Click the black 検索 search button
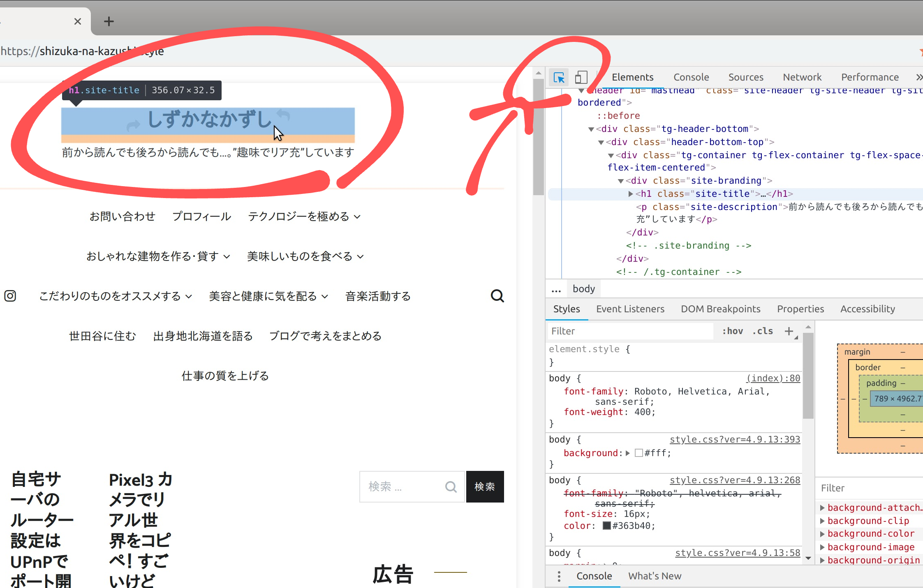The image size is (923, 588). click(x=485, y=487)
